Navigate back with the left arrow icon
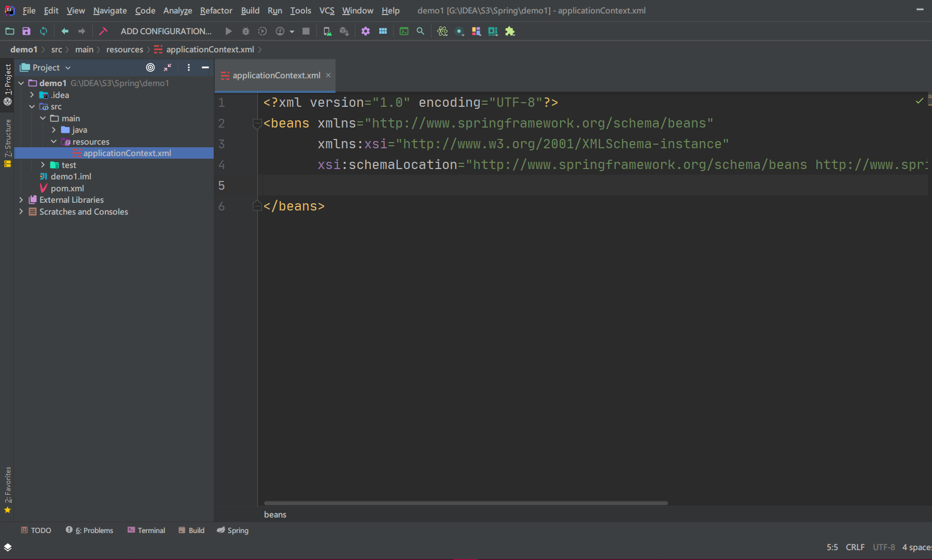The height and width of the screenshot is (560, 932). [x=65, y=31]
